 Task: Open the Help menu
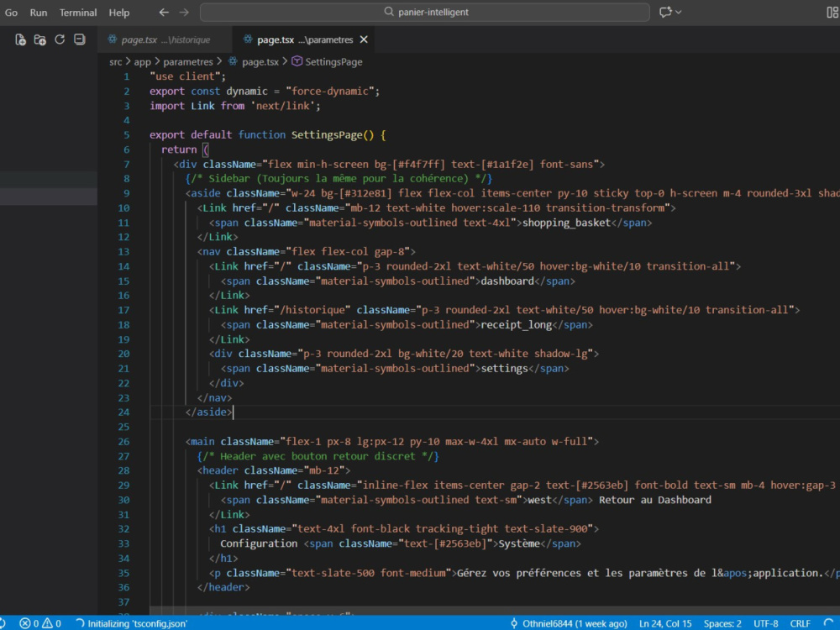[x=119, y=13]
